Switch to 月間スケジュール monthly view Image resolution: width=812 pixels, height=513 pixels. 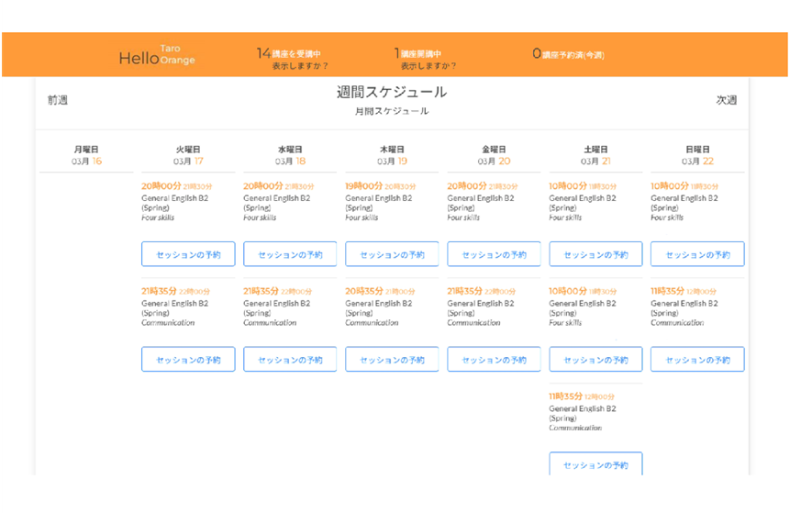[392, 111]
